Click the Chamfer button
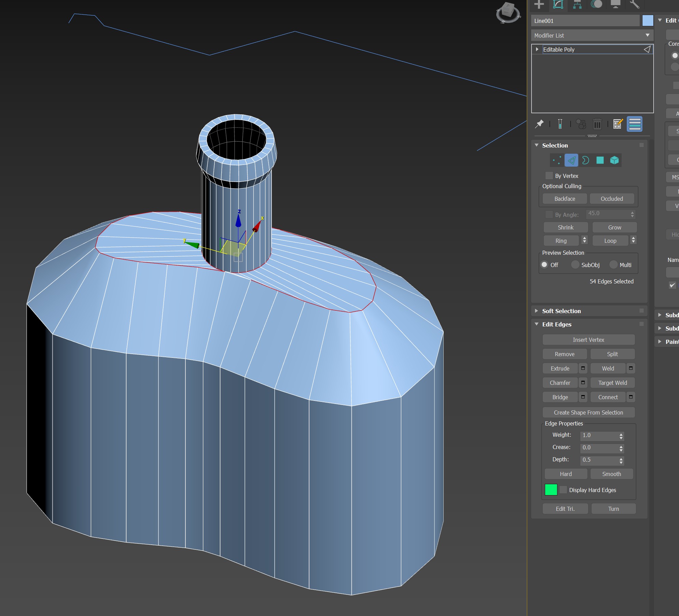679x616 pixels. [560, 383]
